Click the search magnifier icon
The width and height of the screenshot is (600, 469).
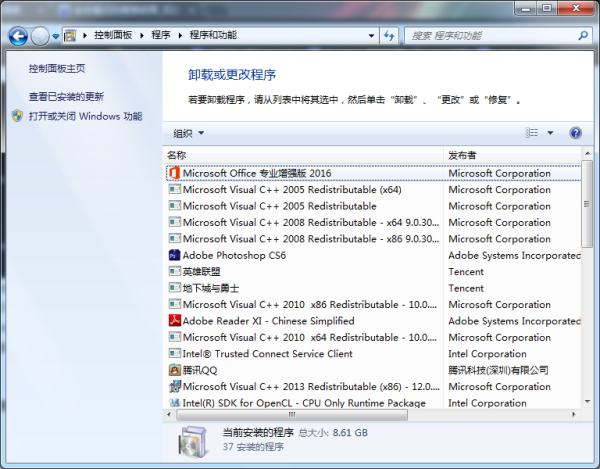[x=583, y=36]
